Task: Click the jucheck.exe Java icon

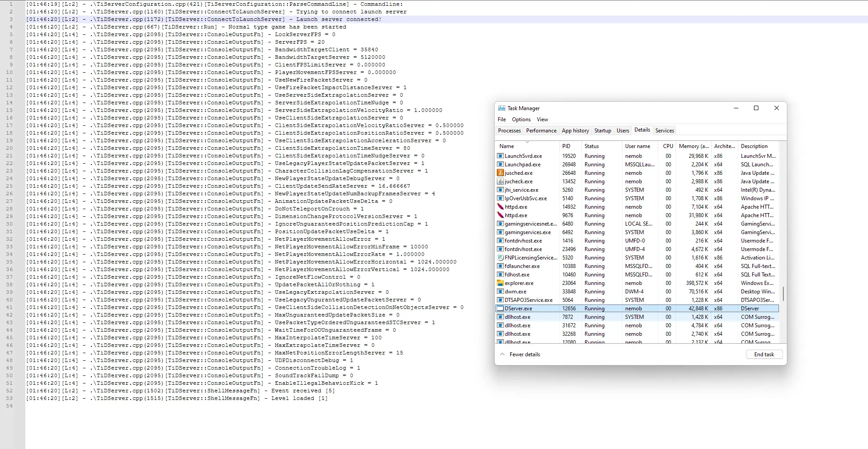Action: [500, 181]
